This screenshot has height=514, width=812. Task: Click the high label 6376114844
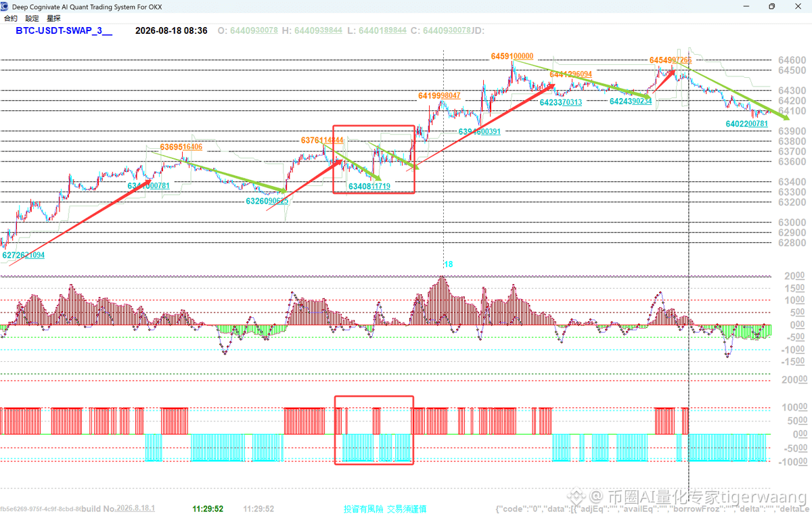click(x=323, y=141)
